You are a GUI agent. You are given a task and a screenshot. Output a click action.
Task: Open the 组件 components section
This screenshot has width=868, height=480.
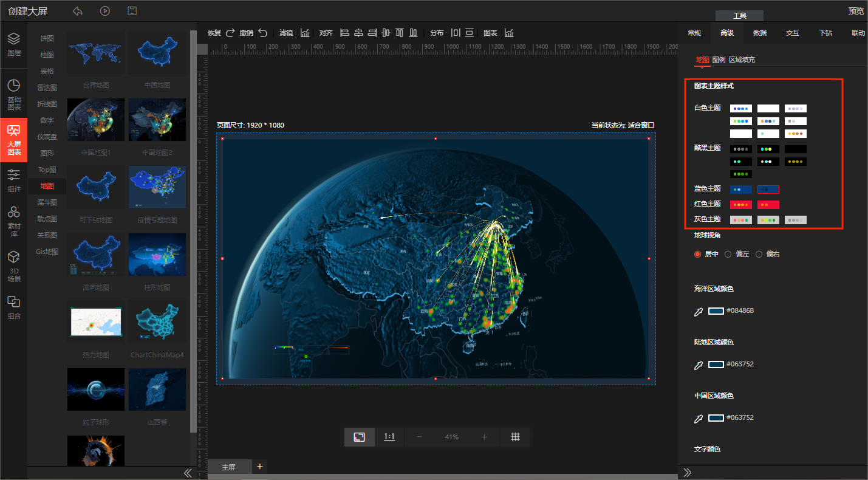coord(13,181)
